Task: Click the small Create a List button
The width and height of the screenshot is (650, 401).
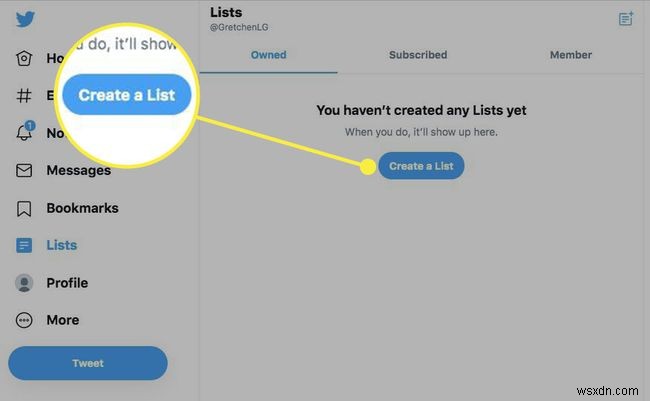Action: tap(421, 166)
